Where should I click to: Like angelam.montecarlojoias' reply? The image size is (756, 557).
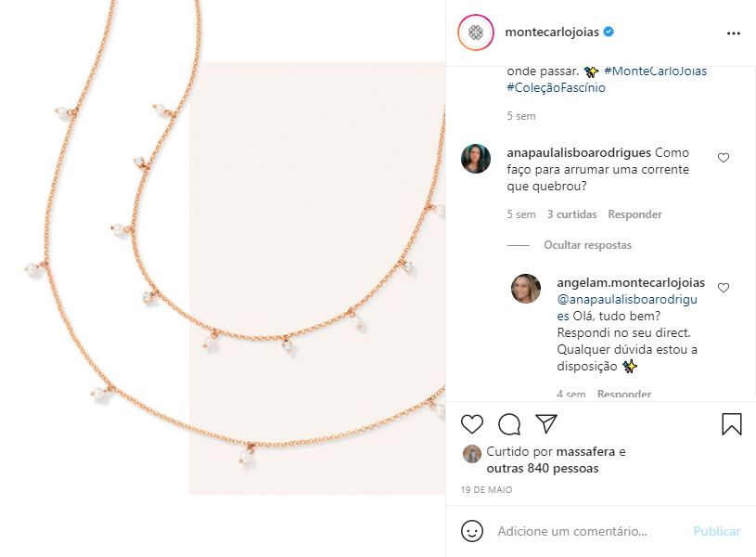tap(724, 288)
